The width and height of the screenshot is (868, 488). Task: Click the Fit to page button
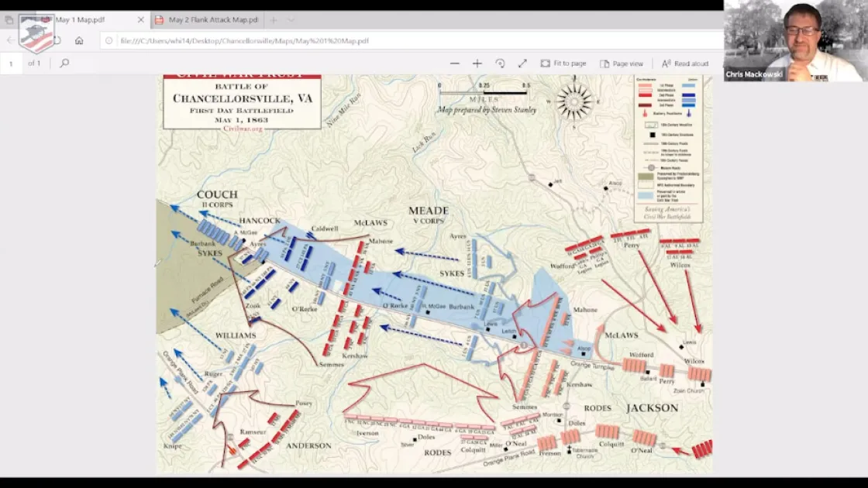[x=563, y=64]
